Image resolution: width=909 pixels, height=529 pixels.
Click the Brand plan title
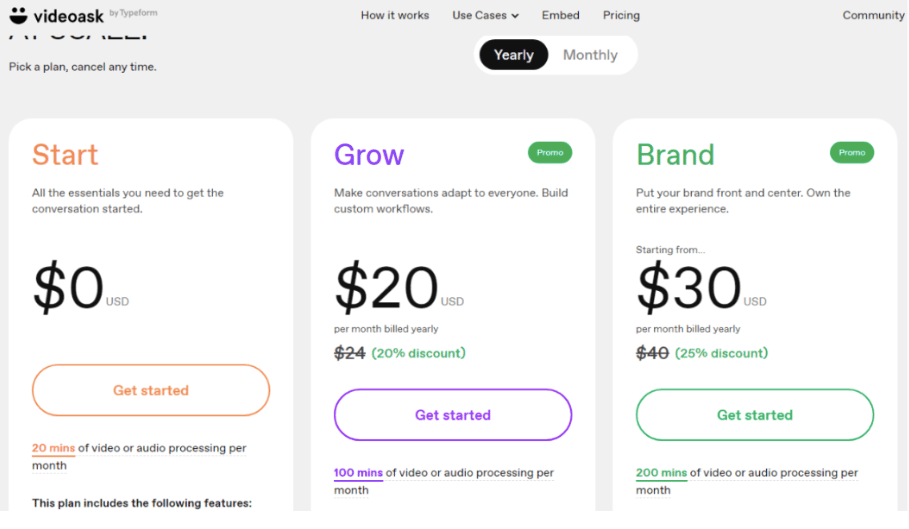[x=675, y=155]
